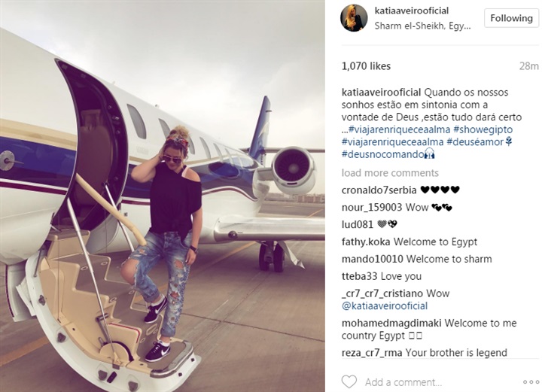The height and width of the screenshot is (392, 542).
Task: Like the post with the heart icon
Action: (x=349, y=381)
